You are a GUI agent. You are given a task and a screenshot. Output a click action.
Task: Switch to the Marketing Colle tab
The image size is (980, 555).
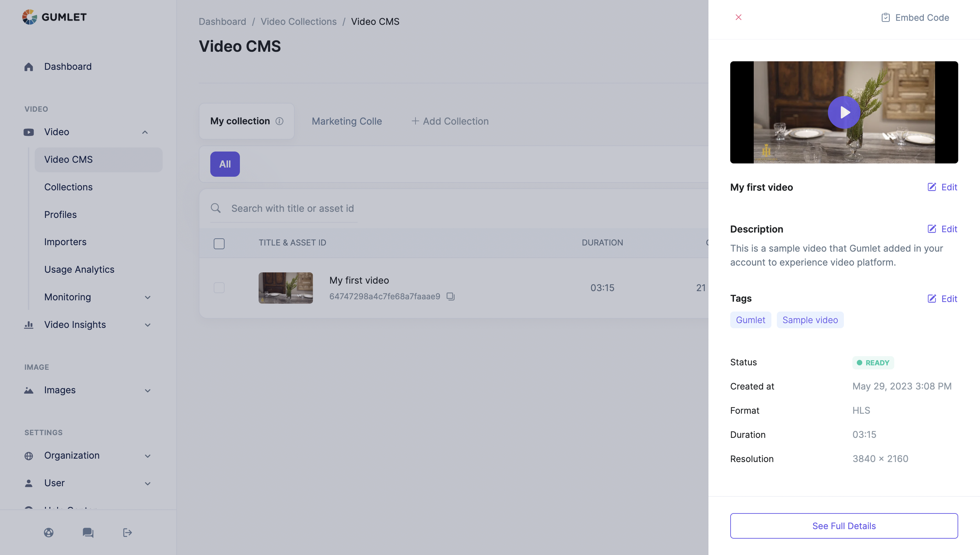pyautogui.click(x=347, y=121)
